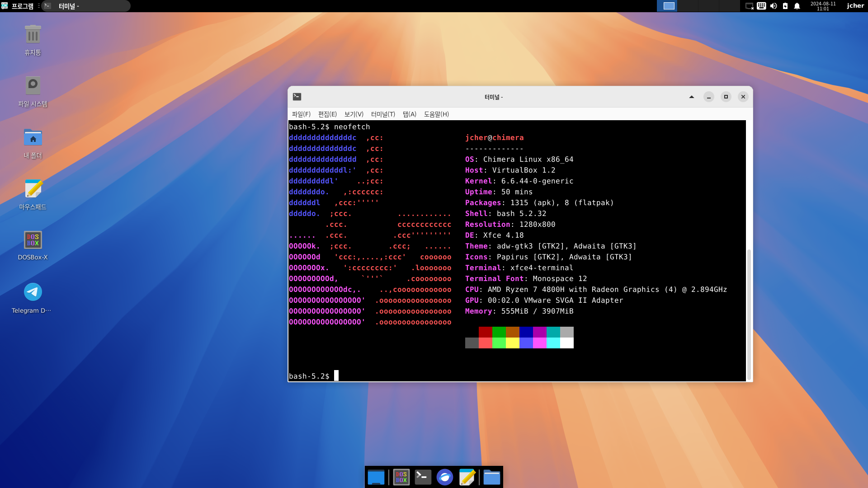
Task: Show notifications via the bell icon
Action: coord(797,6)
